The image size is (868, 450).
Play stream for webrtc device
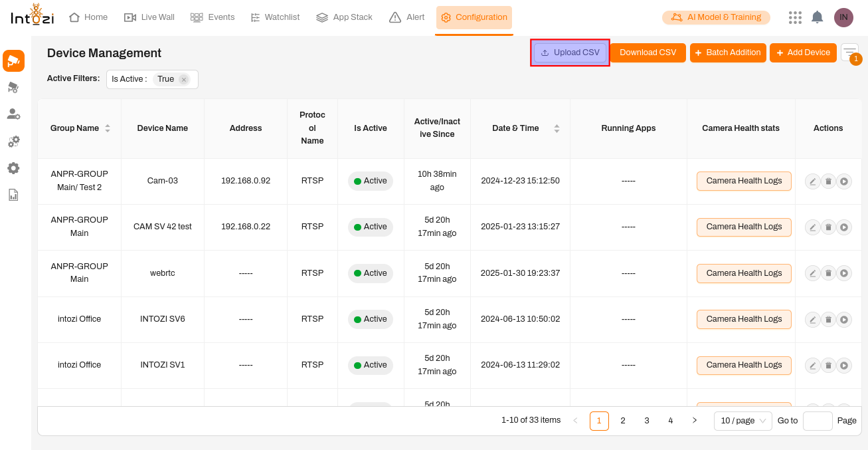pos(844,273)
